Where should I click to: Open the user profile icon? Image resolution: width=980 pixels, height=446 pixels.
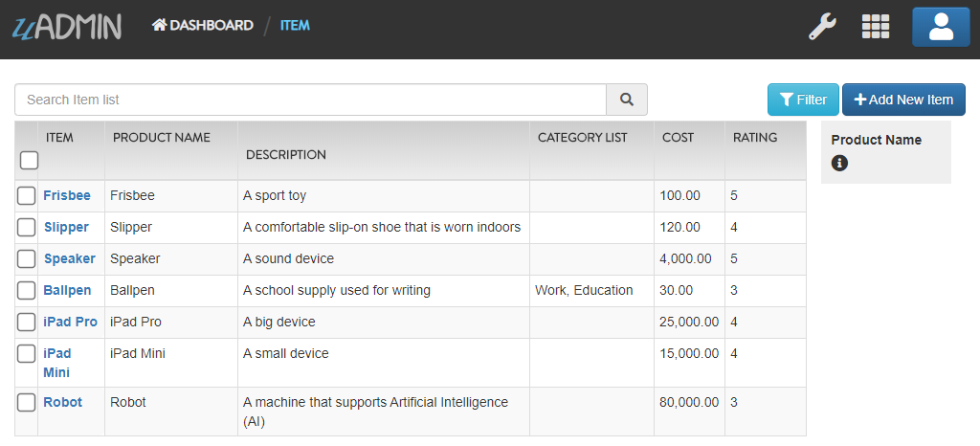coord(941,27)
